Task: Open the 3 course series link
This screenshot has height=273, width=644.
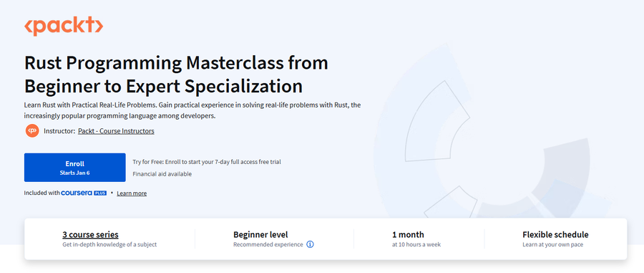Action: click(x=90, y=235)
